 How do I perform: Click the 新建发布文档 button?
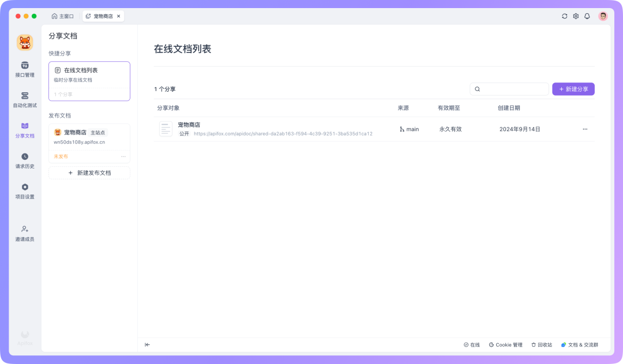coord(89,172)
